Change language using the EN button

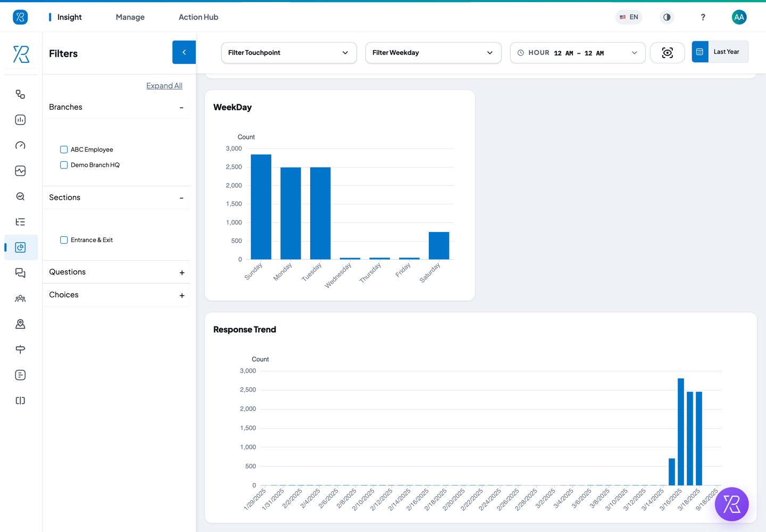pos(629,17)
